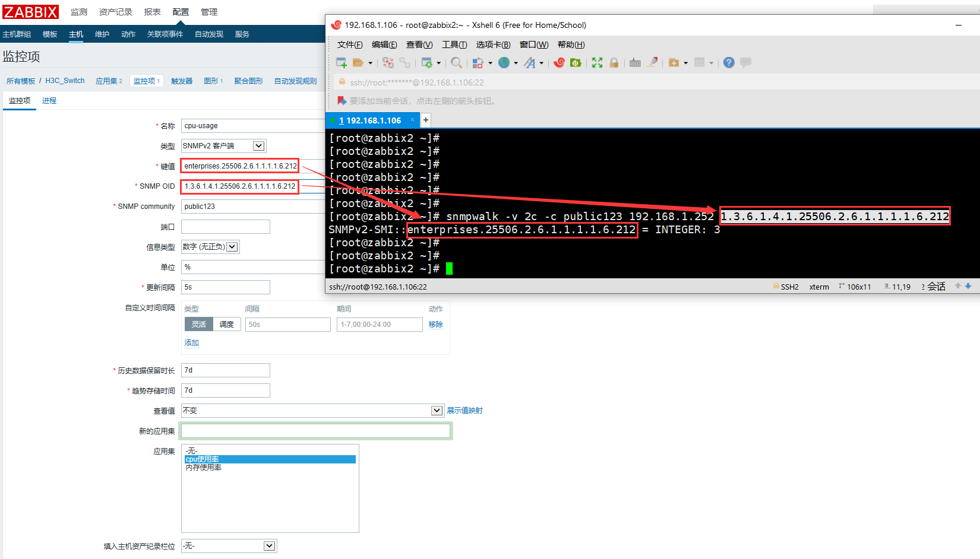Open the 编辑(E) menu in Xshell
The width and height of the screenshot is (980, 559).
click(384, 45)
